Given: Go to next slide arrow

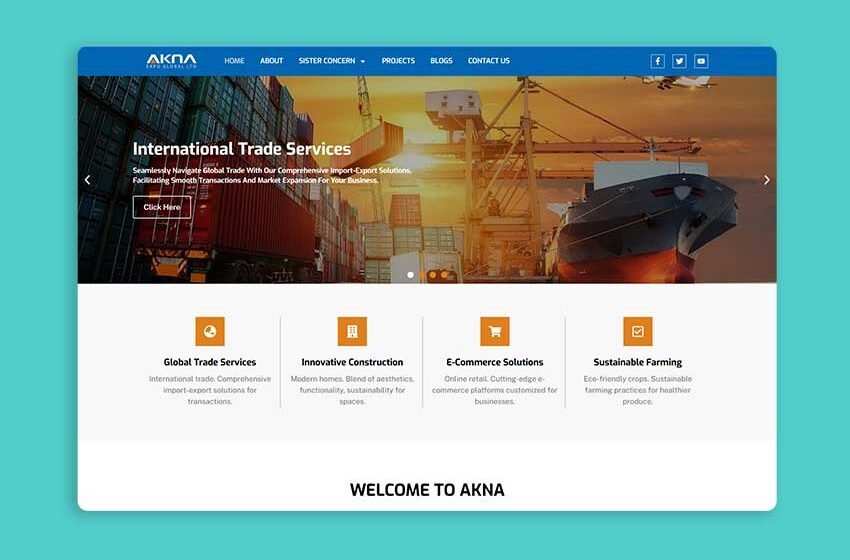Looking at the screenshot, I should pyautogui.click(x=767, y=180).
